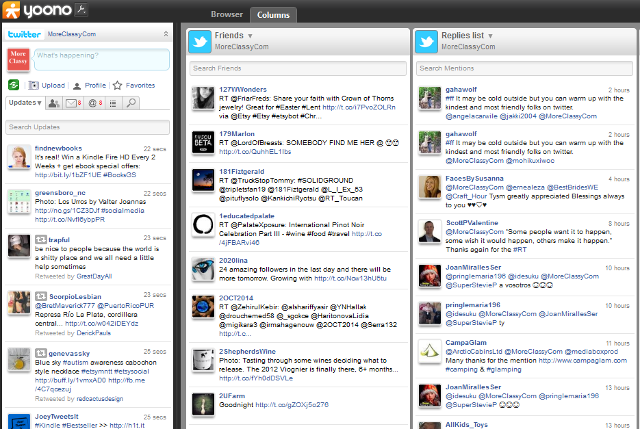Image resolution: width=640 pixels, height=429 pixels.
Task: Click the Yoono logo icon
Action: click(x=11, y=10)
